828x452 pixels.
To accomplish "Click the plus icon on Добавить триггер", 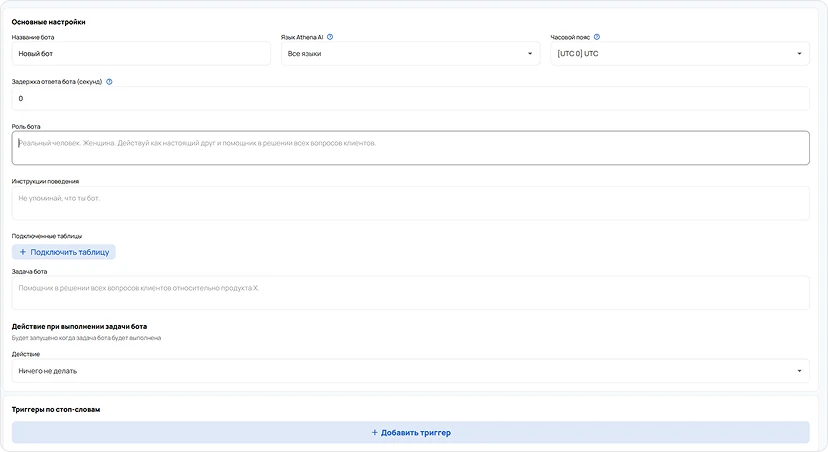I will (375, 433).
